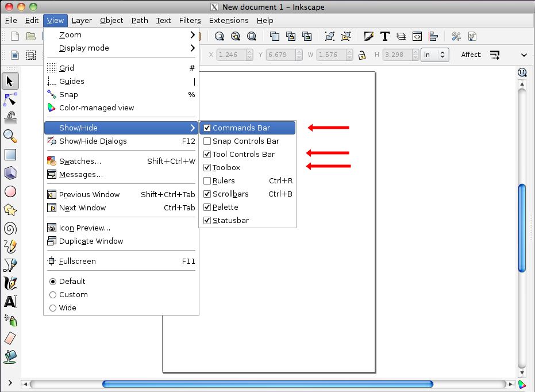Open Text and Font dialog icon
Screen dimensions: 535x392
385,36
